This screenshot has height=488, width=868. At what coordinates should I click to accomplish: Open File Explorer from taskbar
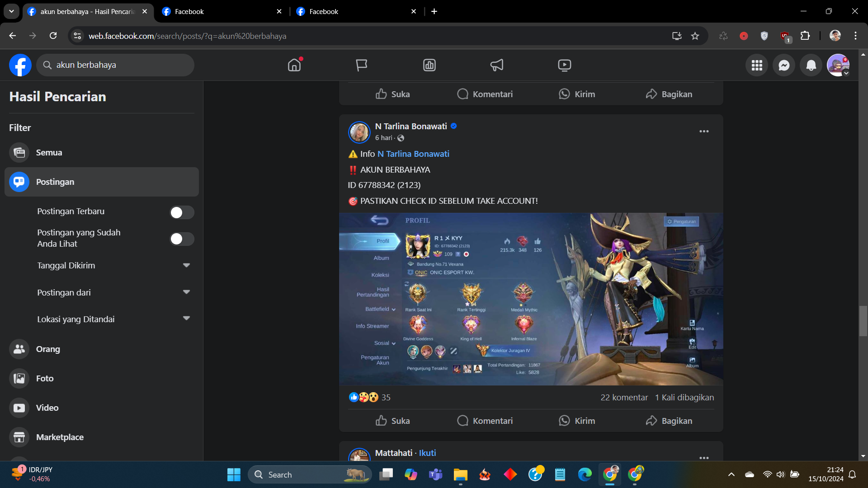click(x=460, y=474)
